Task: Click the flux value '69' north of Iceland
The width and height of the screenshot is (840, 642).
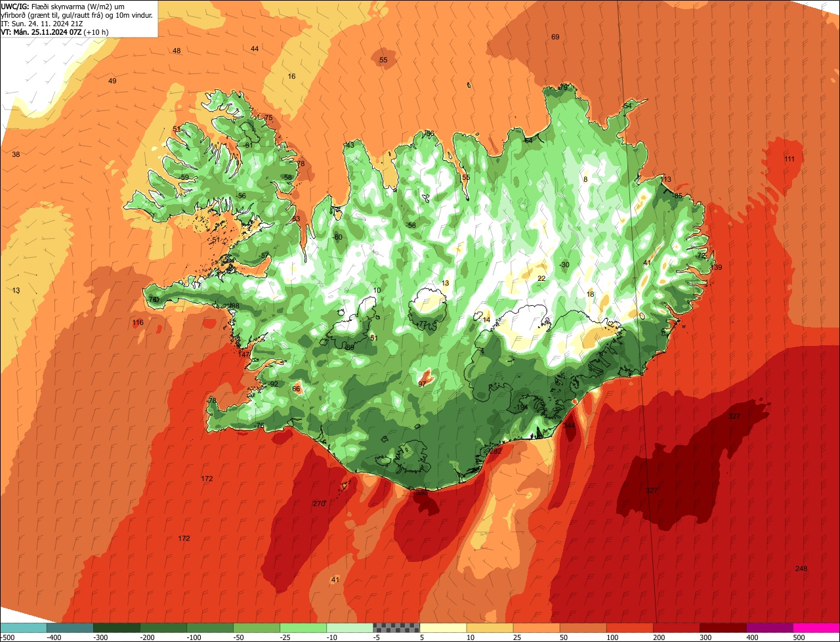Action: 555,37
